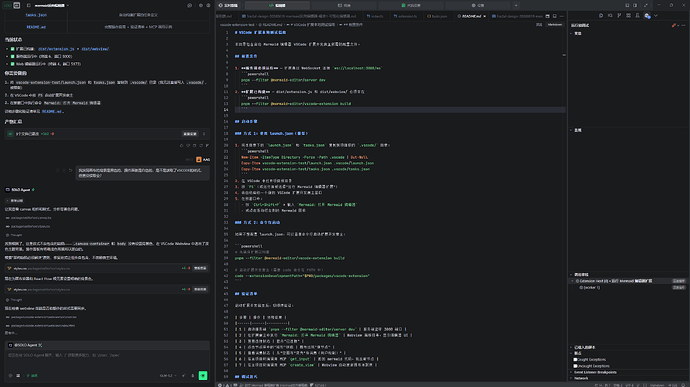
Task: Click the Markdown entry in the status bar
Action: coord(657,385)
